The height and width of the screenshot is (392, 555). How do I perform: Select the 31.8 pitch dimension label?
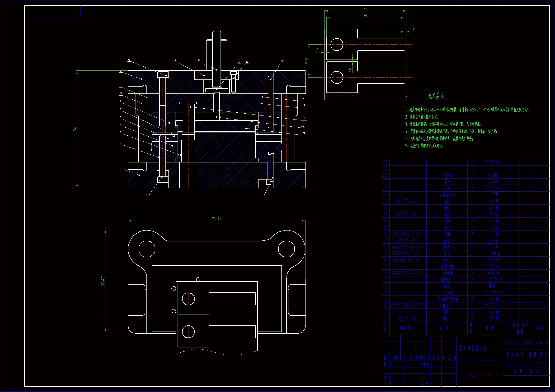tap(307, 61)
